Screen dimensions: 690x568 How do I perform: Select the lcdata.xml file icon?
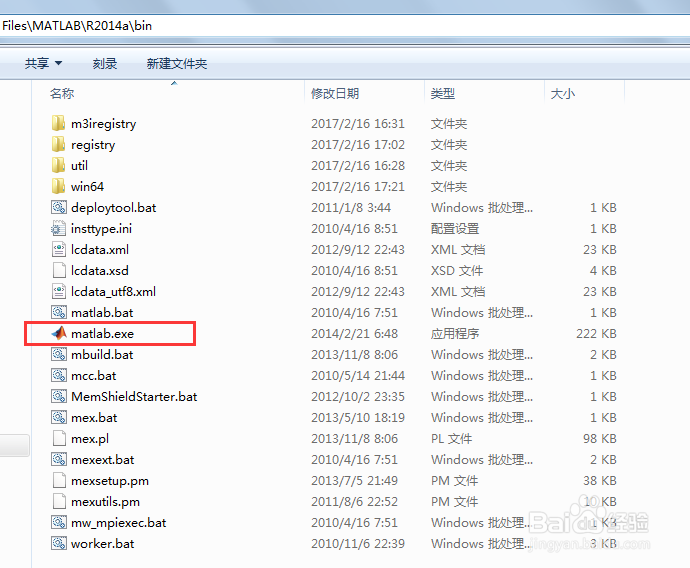pyautogui.click(x=59, y=249)
